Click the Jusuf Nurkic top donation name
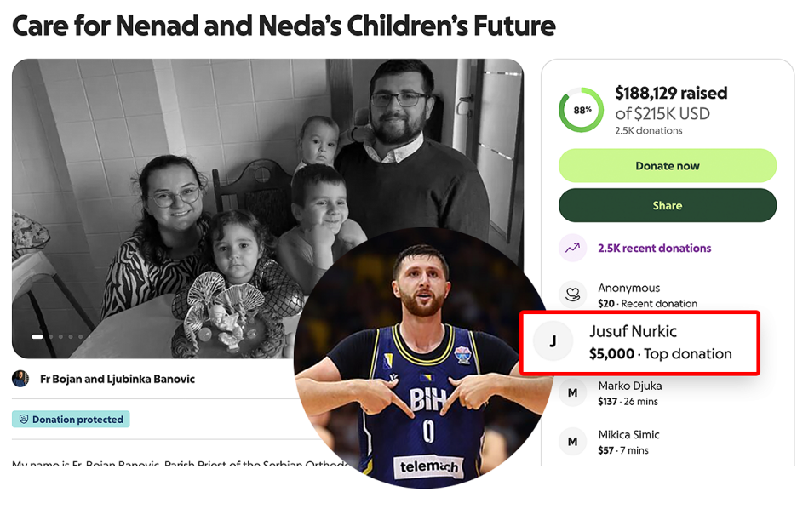The width and height of the screenshot is (797, 532). coord(633,331)
